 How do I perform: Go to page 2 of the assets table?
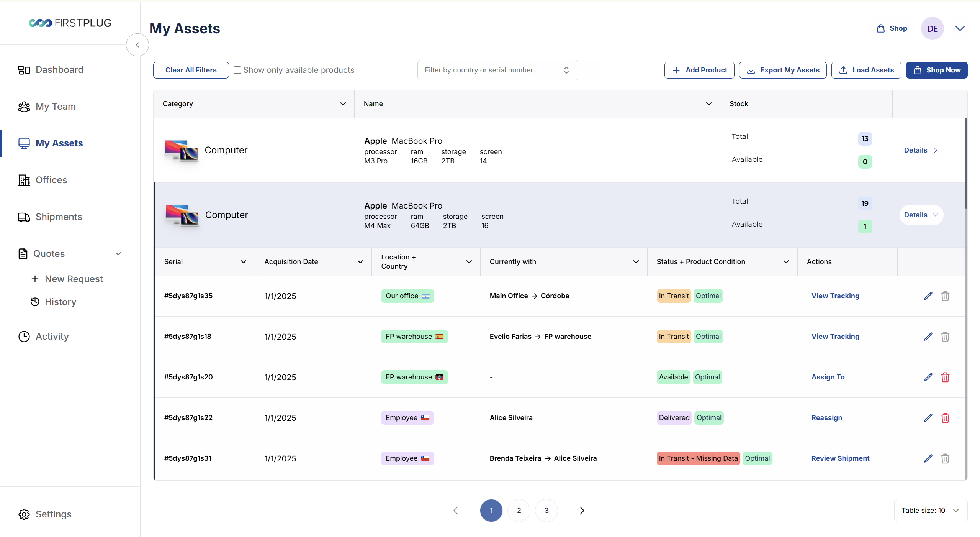pyautogui.click(x=519, y=511)
